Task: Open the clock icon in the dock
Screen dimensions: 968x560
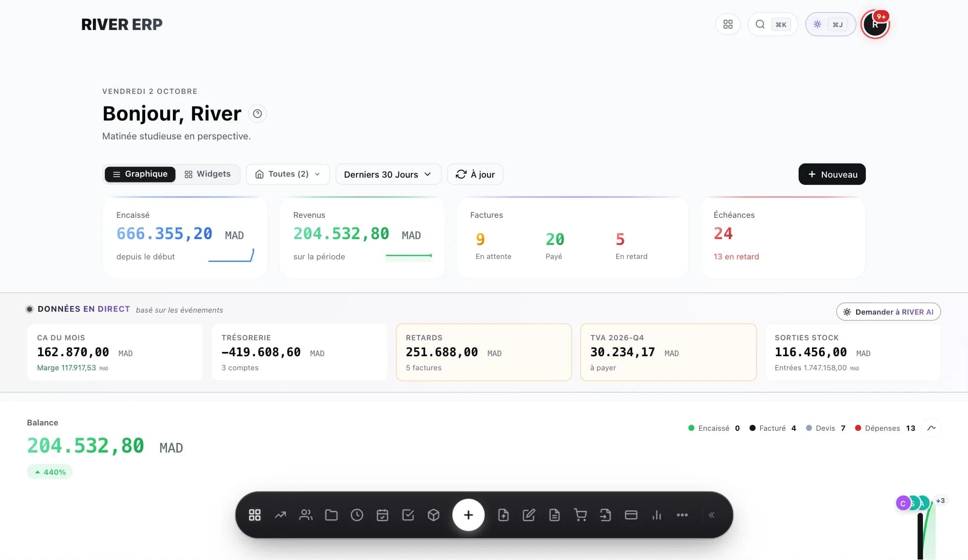Action: (357, 515)
